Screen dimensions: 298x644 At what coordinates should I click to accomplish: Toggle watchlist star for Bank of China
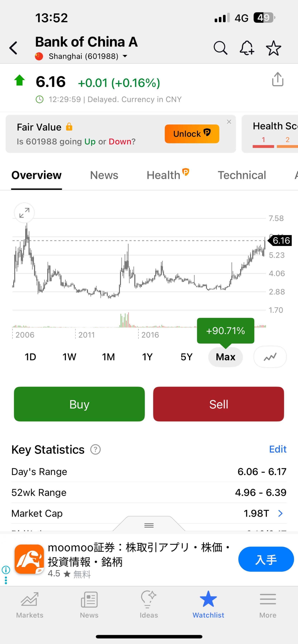[273, 48]
